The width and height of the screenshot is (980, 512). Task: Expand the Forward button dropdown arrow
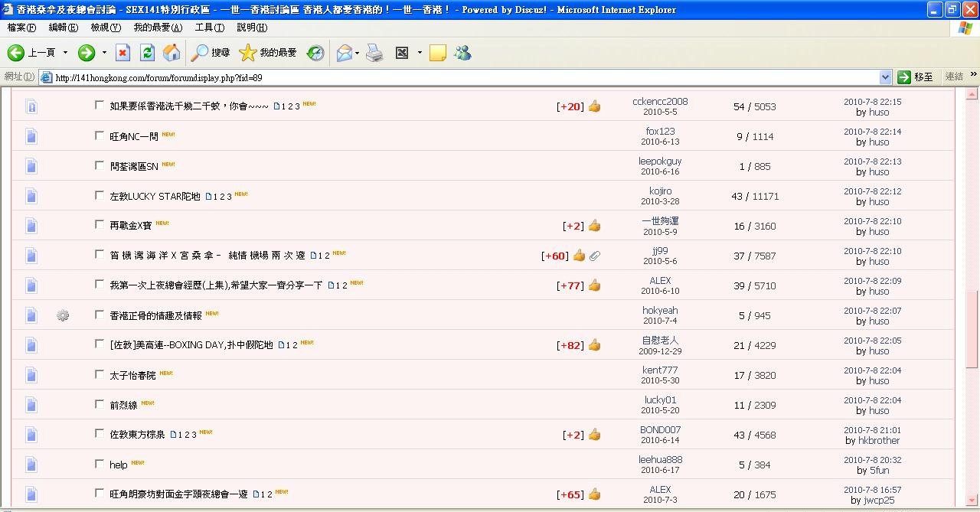tap(103, 53)
